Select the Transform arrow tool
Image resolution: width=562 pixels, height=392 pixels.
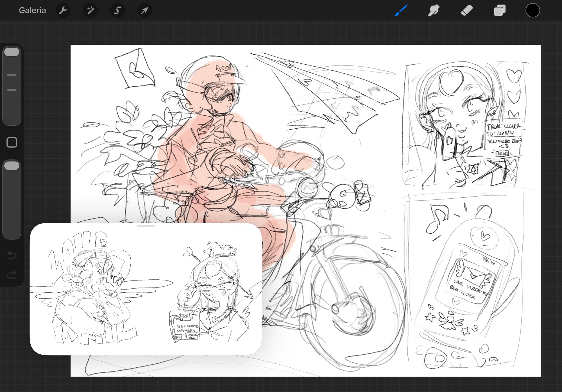145,11
